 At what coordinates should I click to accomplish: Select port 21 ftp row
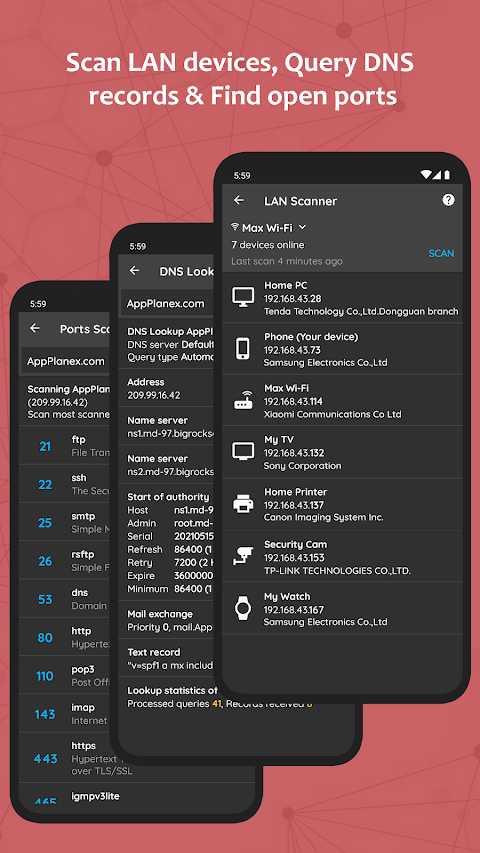point(65,446)
